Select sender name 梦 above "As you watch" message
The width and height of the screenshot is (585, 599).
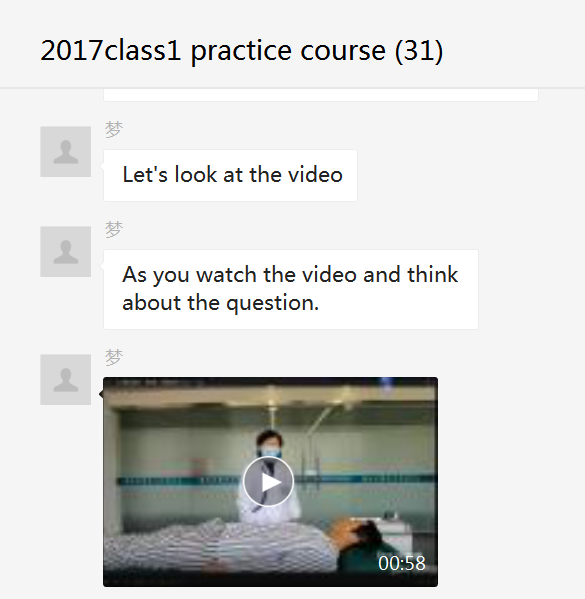click(x=114, y=229)
